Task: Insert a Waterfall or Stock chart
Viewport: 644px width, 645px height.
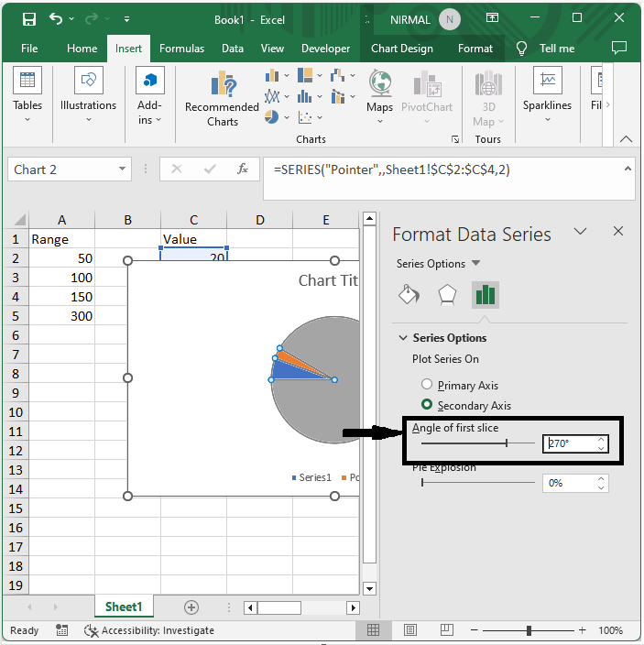Action: click(x=338, y=75)
